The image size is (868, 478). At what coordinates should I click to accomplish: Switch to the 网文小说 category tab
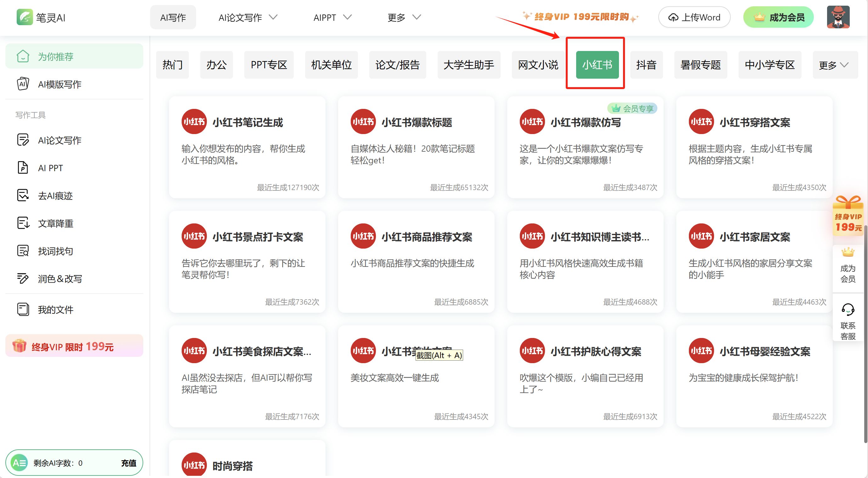click(538, 65)
